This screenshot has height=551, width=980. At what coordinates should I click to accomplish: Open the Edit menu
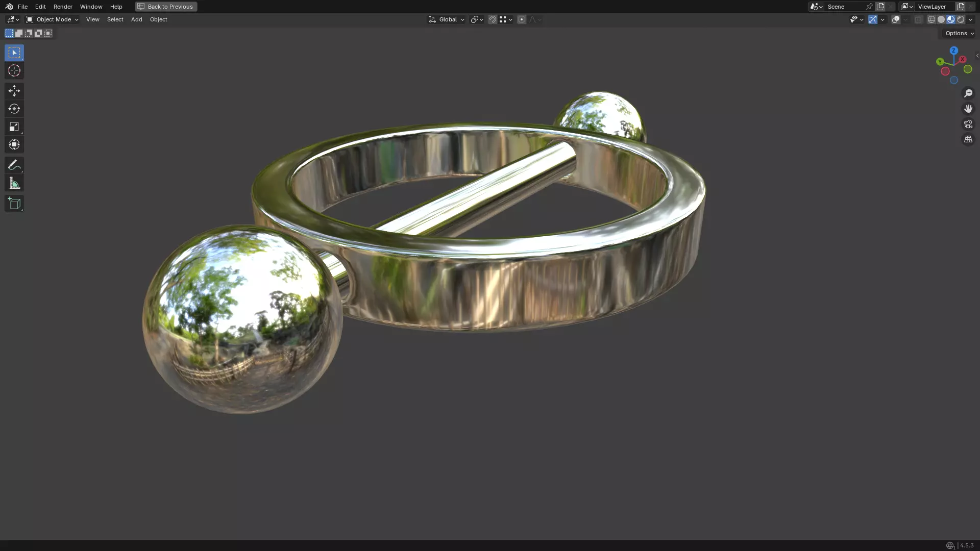[40, 7]
